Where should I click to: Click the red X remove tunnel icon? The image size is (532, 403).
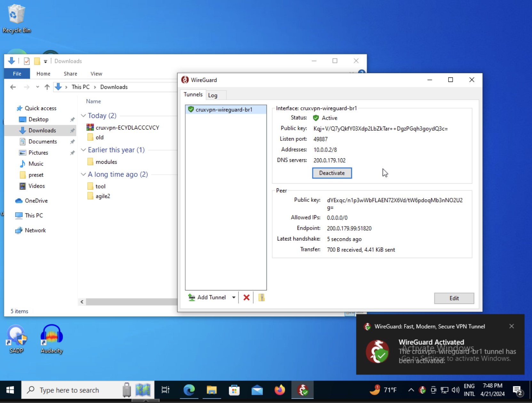pyautogui.click(x=246, y=297)
